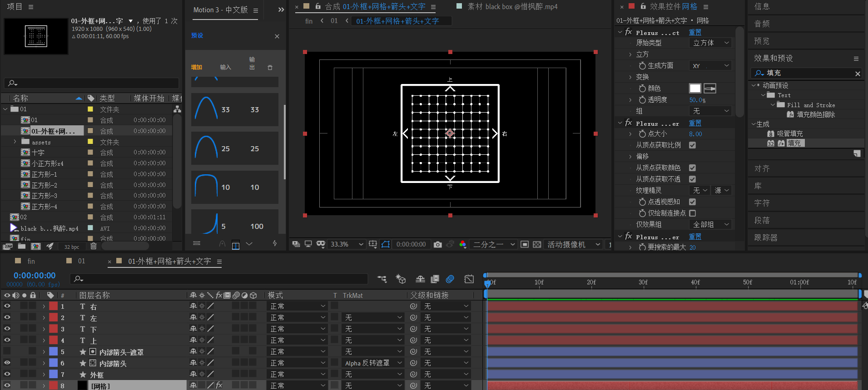Switch to 素材 black box footage tab
Viewport: 868px width, 390px height.
(512, 6)
